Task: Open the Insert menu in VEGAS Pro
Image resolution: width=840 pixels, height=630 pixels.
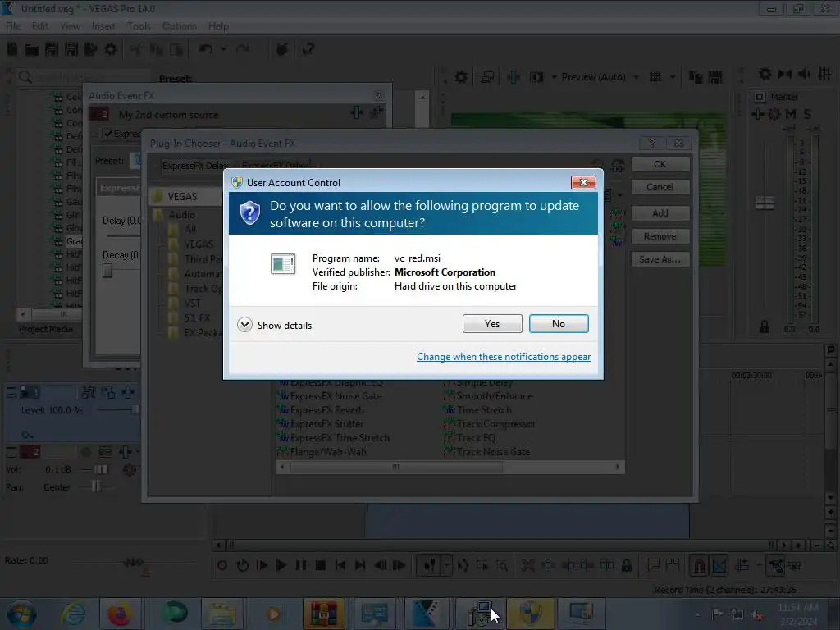Action: click(x=103, y=25)
